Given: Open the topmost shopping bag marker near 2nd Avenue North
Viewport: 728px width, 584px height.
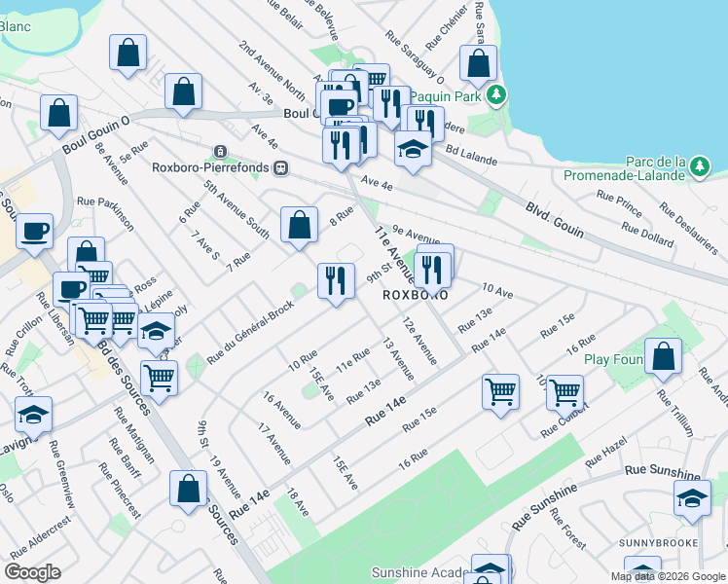Looking at the screenshot, I should pos(128,53).
